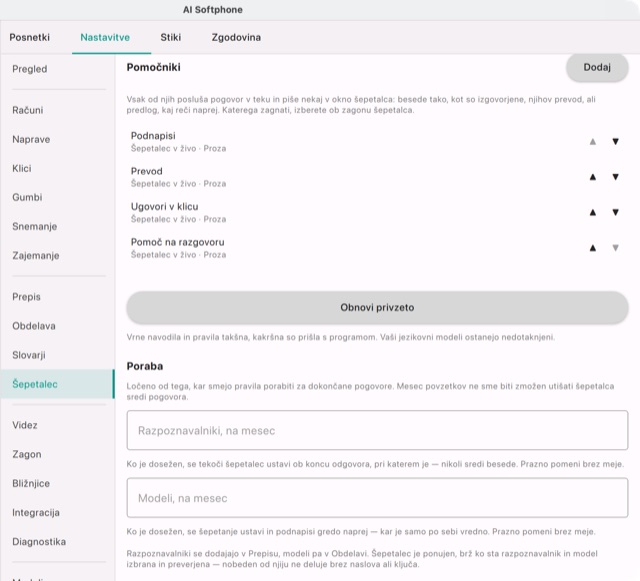Select Šepetalec in the sidebar

click(x=58, y=384)
